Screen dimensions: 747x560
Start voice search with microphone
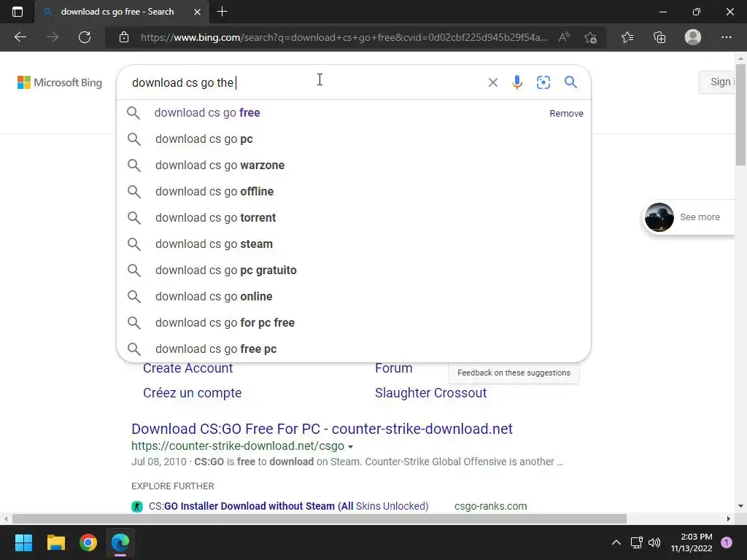tap(517, 82)
